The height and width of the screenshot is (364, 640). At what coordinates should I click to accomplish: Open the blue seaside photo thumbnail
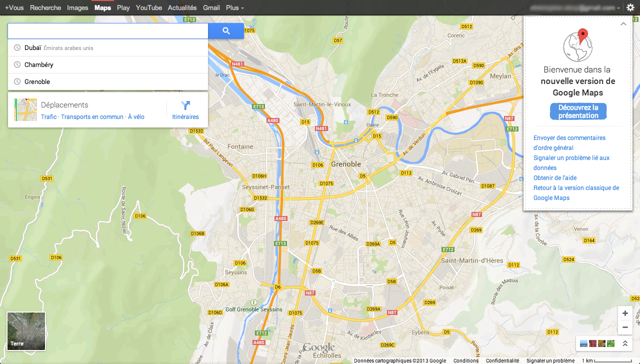(584, 343)
